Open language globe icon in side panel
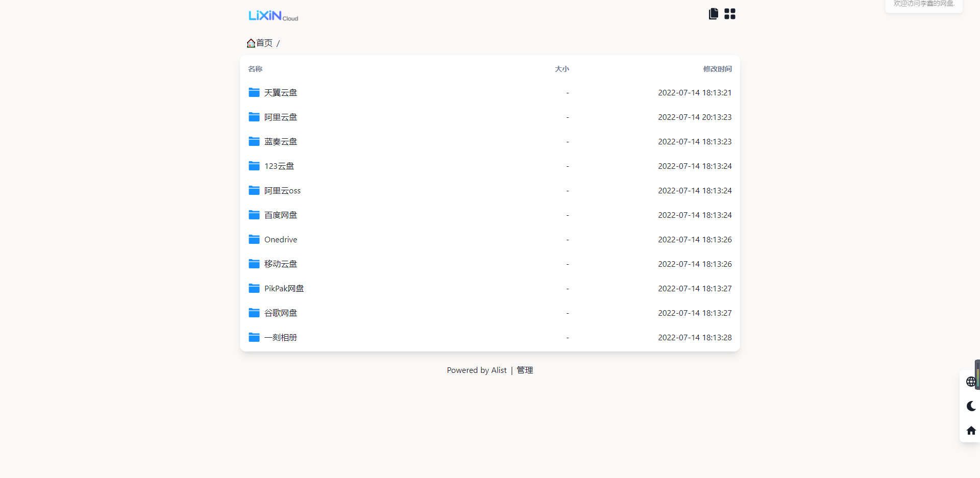 click(x=971, y=382)
